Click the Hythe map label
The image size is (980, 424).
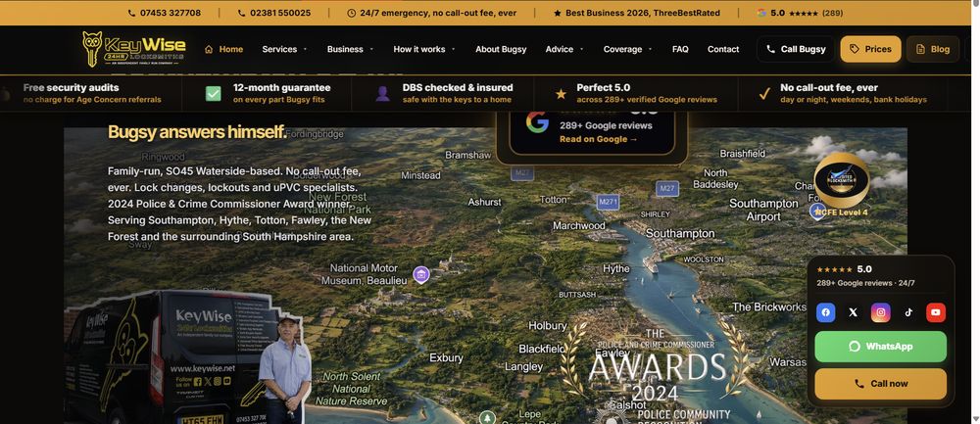615,268
